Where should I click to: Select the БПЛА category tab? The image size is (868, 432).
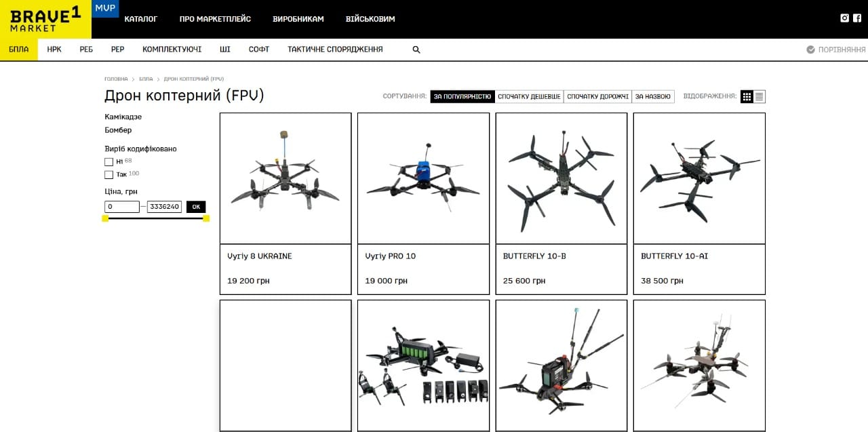pyautogui.click(x=19, y=50)
